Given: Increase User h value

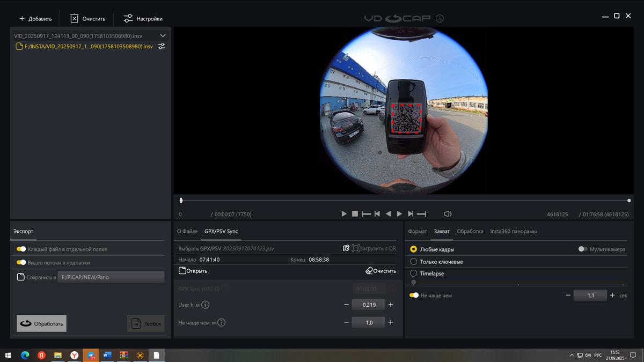Looking at the screenshot, I should tap(391, 305).
